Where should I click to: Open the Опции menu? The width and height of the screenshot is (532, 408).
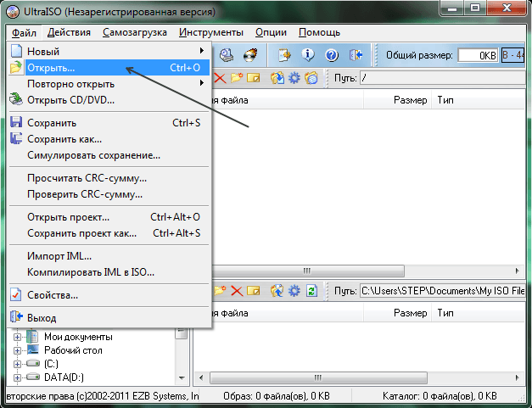[271, 32]
